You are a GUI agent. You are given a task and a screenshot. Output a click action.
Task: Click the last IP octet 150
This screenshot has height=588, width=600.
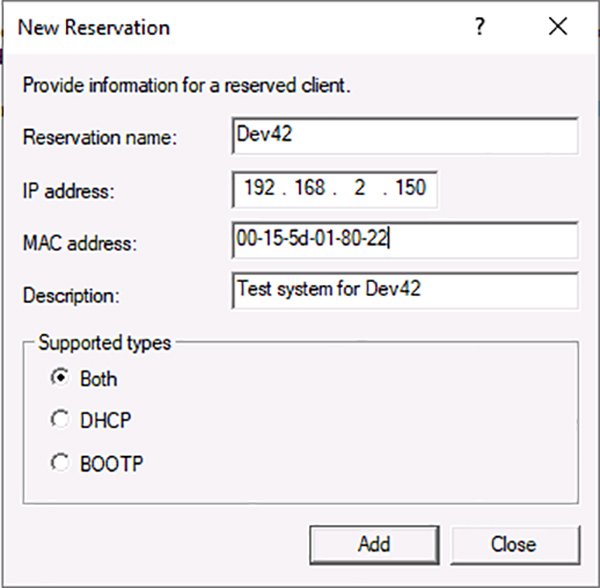point(411,188)
